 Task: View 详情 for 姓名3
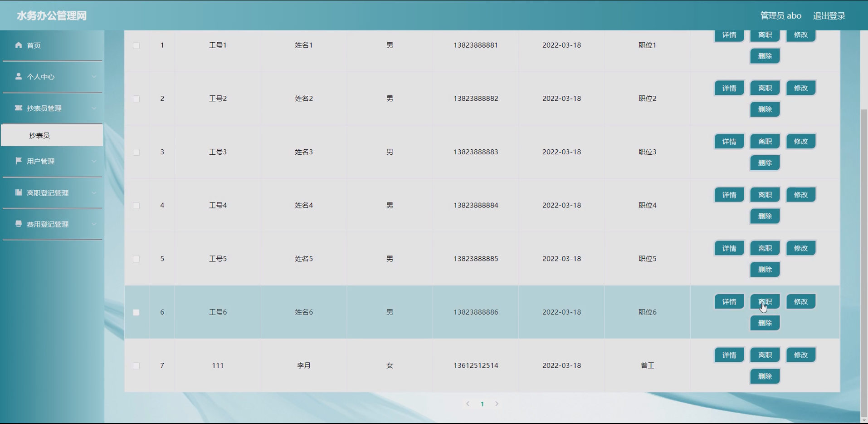click(729, 142)
